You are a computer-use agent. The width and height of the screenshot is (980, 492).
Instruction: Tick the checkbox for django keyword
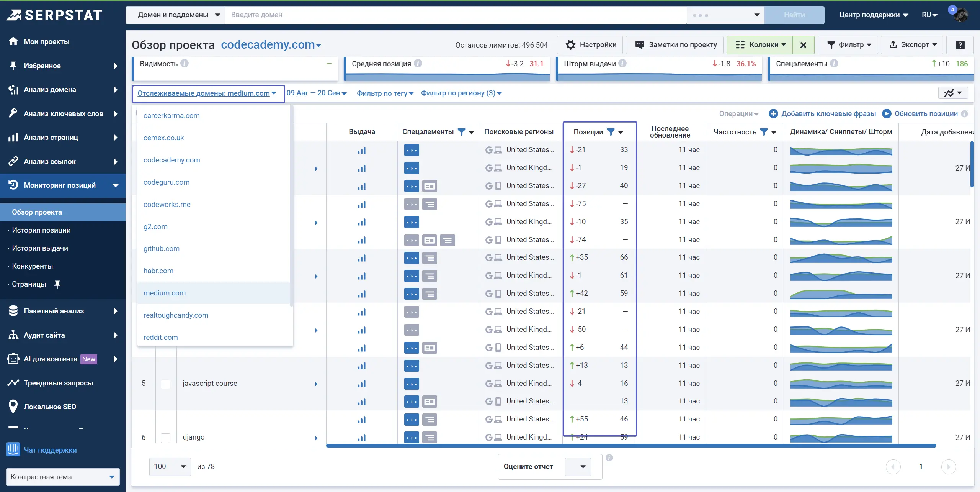[x=165, y=438]
